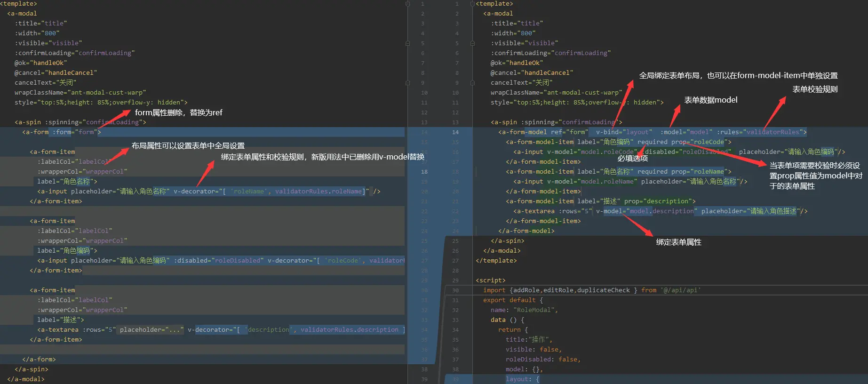
Task: Click :confirmLoading line in right pane
Action: click(x=551, y=53)
